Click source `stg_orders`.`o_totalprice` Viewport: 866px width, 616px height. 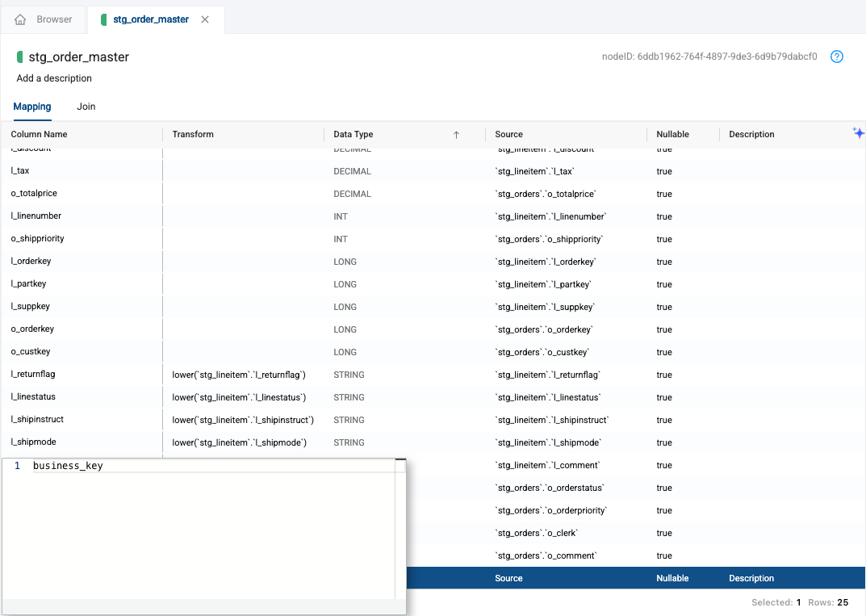point(546,195)
